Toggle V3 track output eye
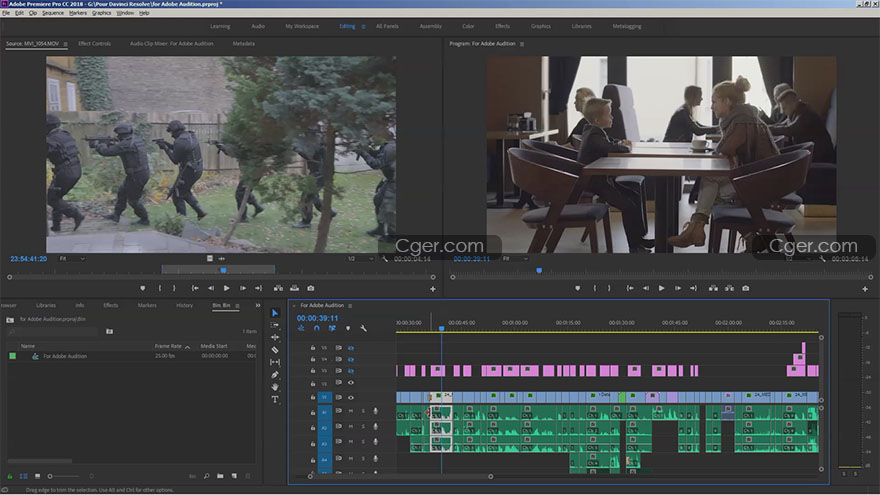This screenshot has width=880, height=495. (351, 371)
